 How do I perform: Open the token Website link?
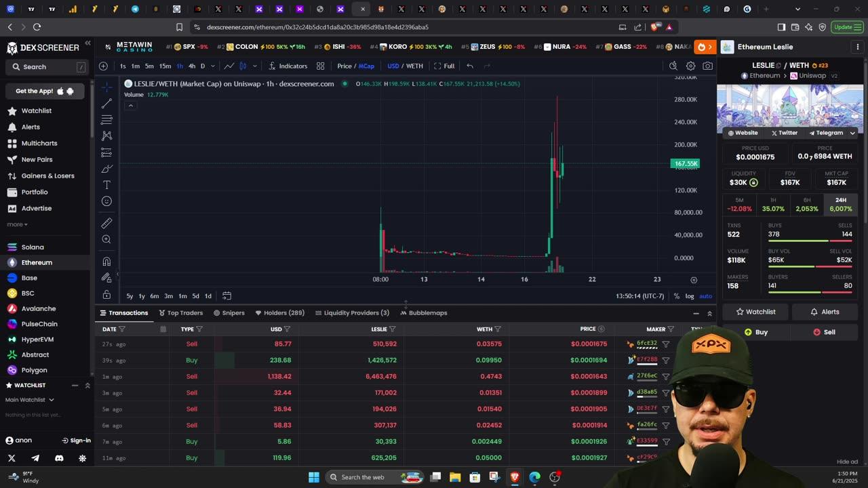[x=743, y=133]
